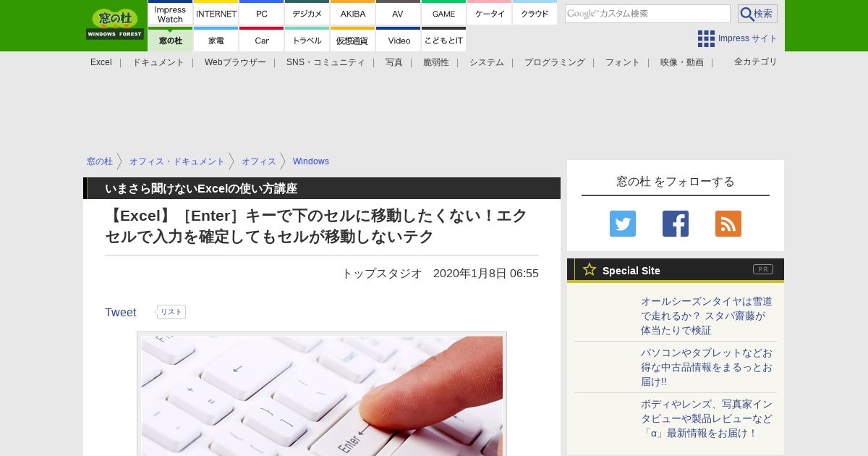
Task: Open the Car tab
Action: click(x=262, y=40)
